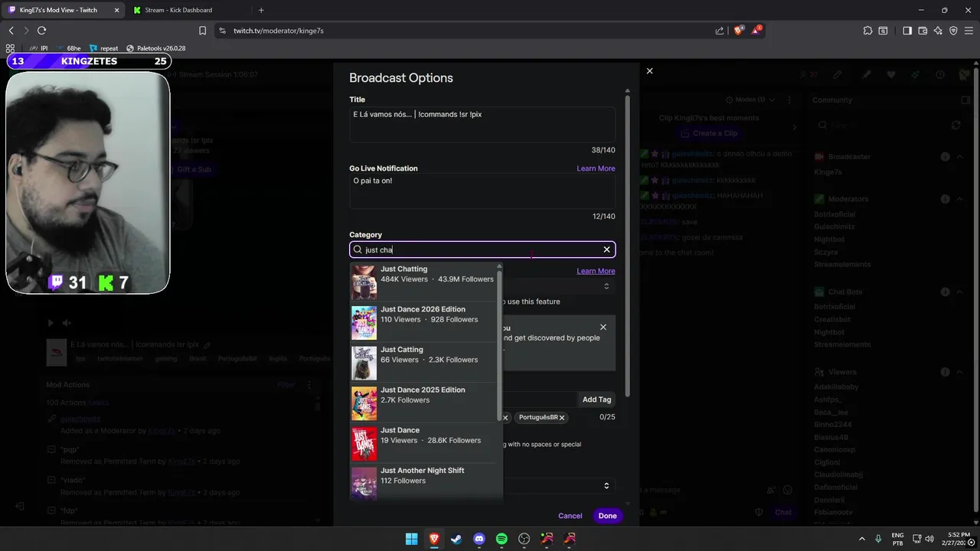Click the microphone tray icon
Screen dimensions: 980x551
[878, 539]
